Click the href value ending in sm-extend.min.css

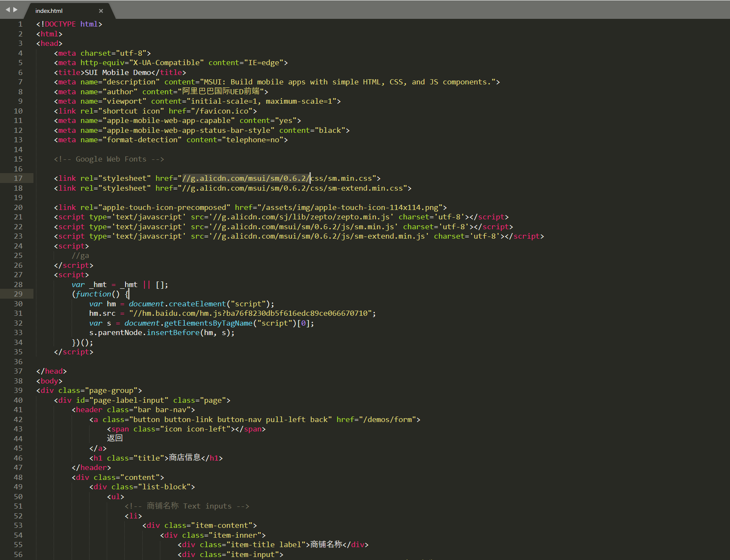[294, 188]
